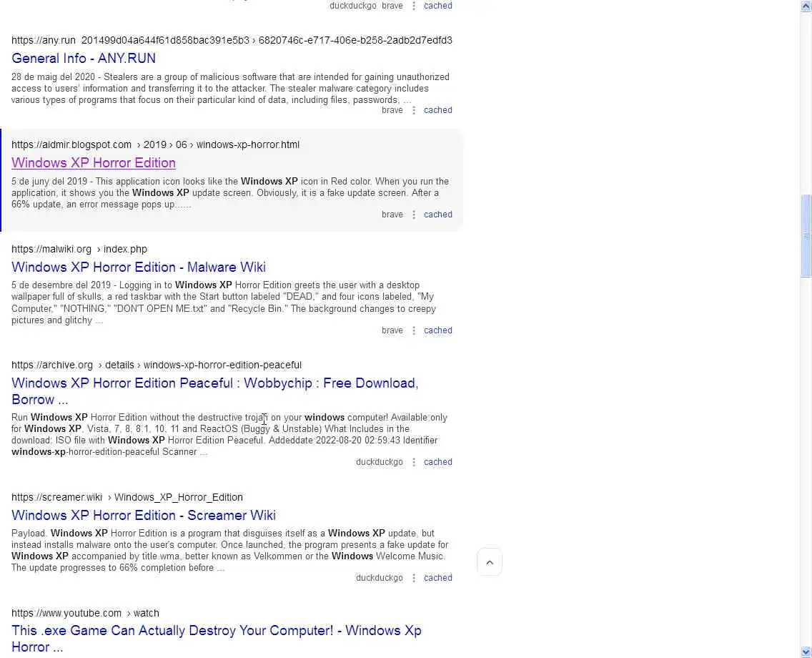This screenshot has height=658, width=812.
Task: Click scrollbar up arrow
Action: (806, 6)
